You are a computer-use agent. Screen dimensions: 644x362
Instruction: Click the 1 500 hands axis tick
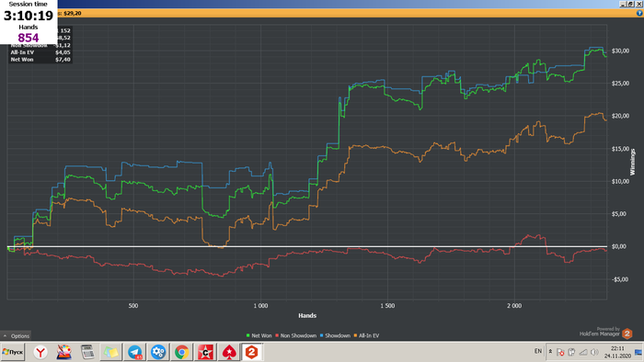point(387,306)
